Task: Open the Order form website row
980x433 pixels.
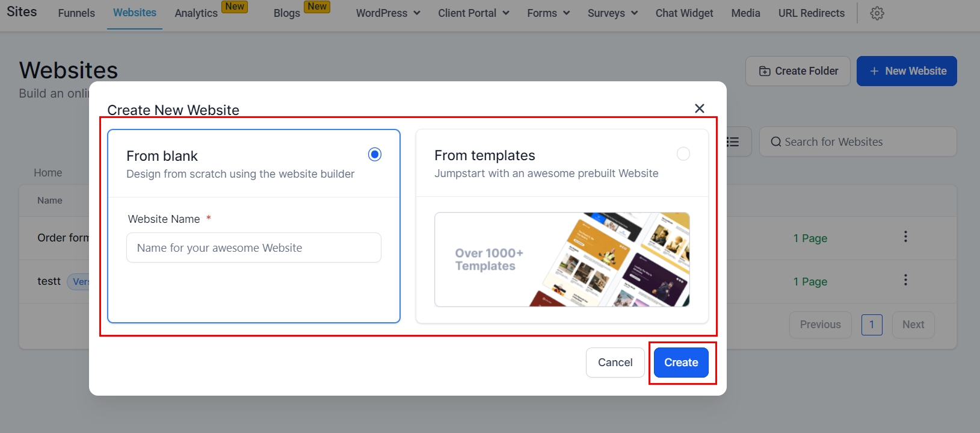Action: [x=63, y=238]
